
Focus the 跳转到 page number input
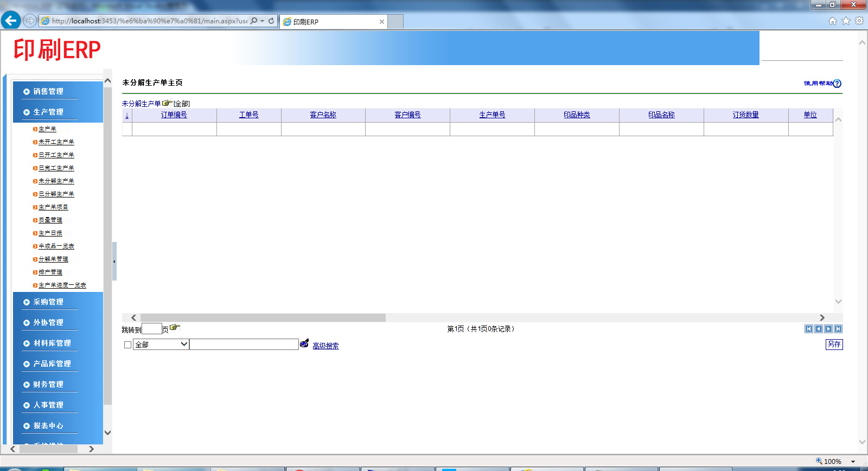(151, 329)
